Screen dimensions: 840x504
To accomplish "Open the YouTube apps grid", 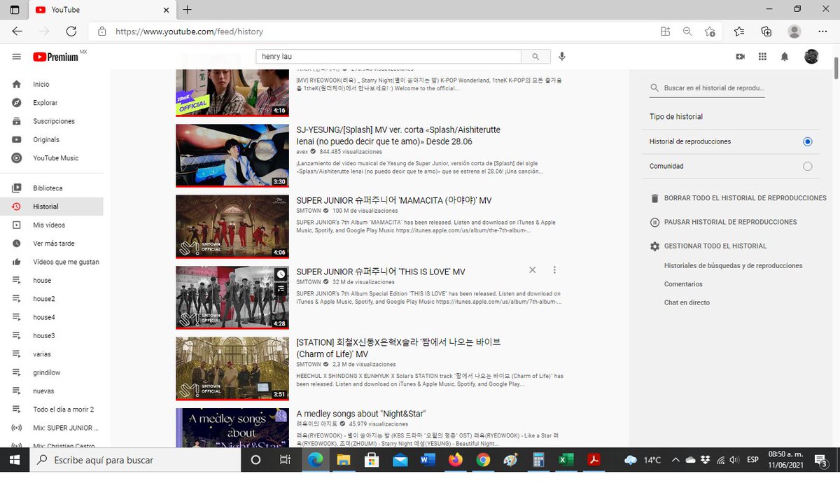I will (762, 57).
